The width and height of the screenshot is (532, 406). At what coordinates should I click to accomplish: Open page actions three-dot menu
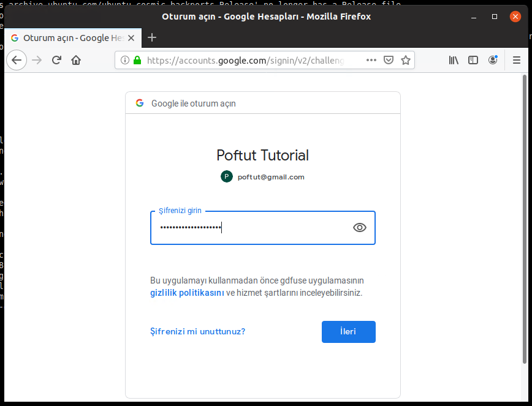[371, 60]
